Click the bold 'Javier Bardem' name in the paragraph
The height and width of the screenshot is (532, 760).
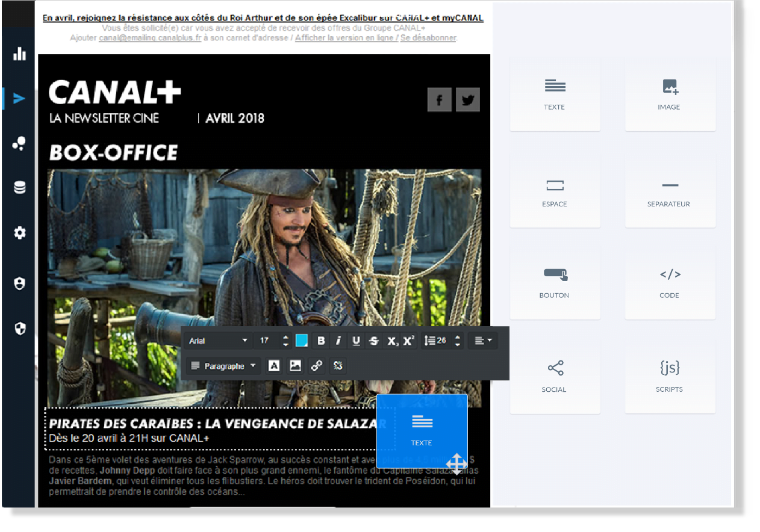[80, 481]
